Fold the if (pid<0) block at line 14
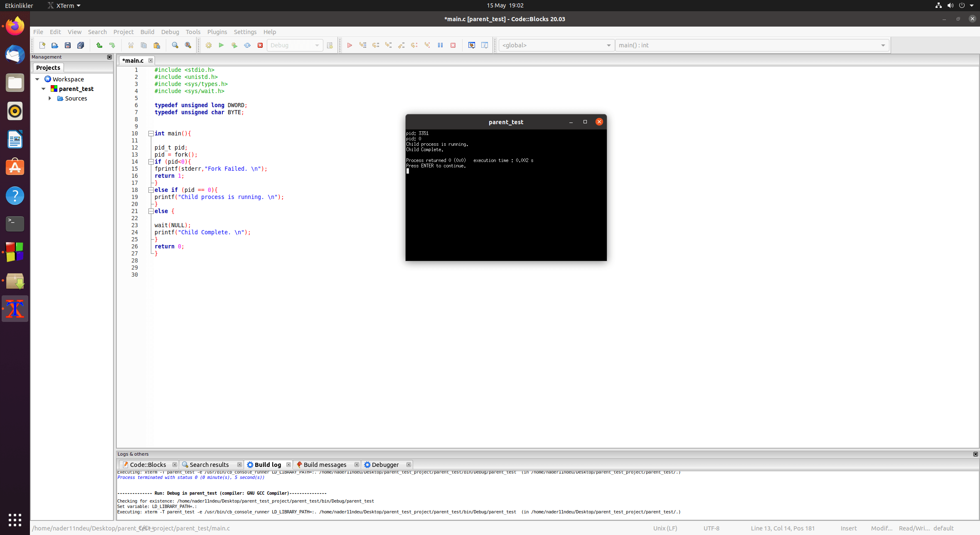 tap(151, 162)
